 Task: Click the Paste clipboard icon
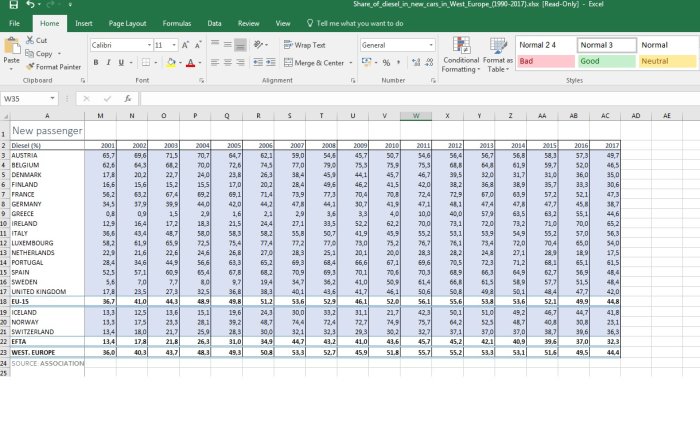(x=12, y=46)
